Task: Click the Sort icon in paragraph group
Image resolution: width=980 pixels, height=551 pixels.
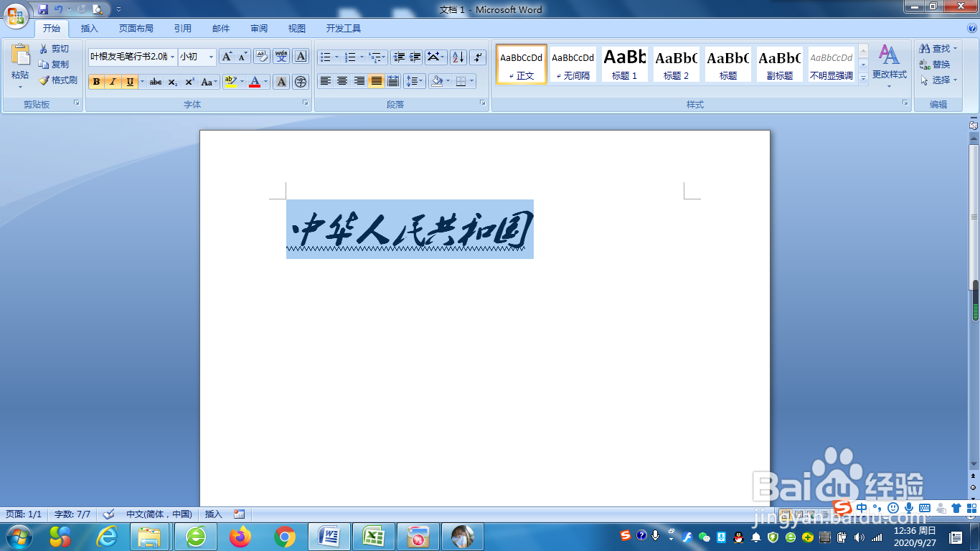Action: 458,57
